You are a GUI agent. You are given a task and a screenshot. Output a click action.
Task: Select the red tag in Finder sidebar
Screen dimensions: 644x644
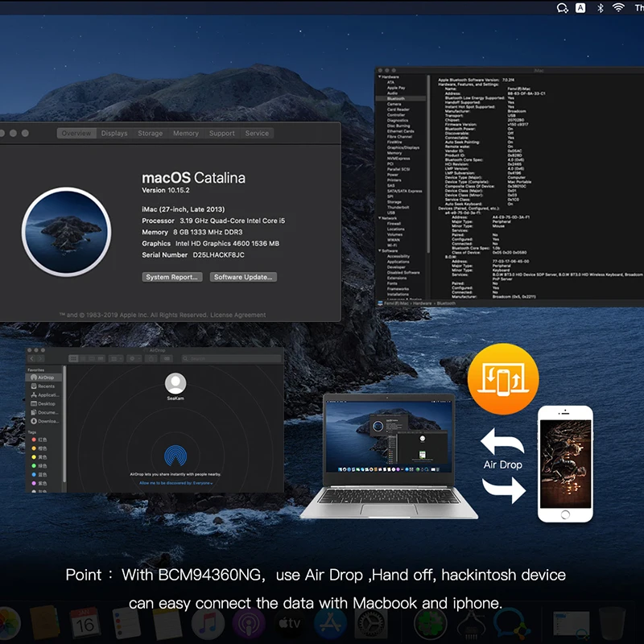pyautogui.click(x=33, y=440)
